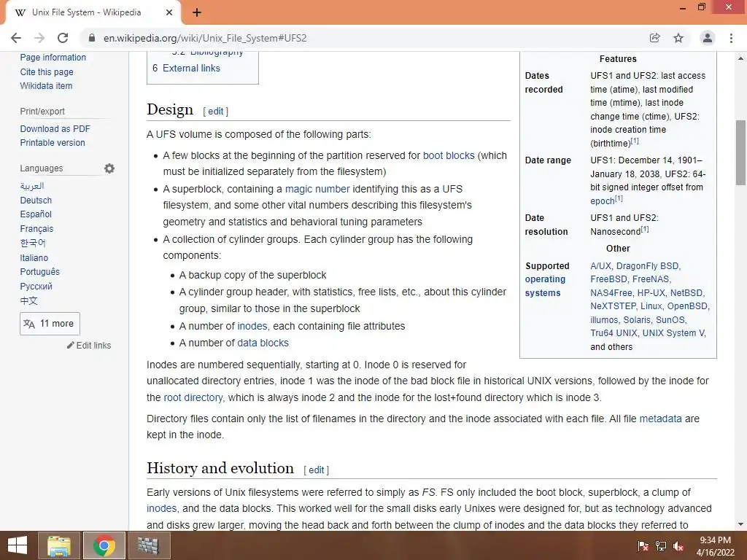Open the NAS4Free link
747x560 pixels.
point(611,293)
